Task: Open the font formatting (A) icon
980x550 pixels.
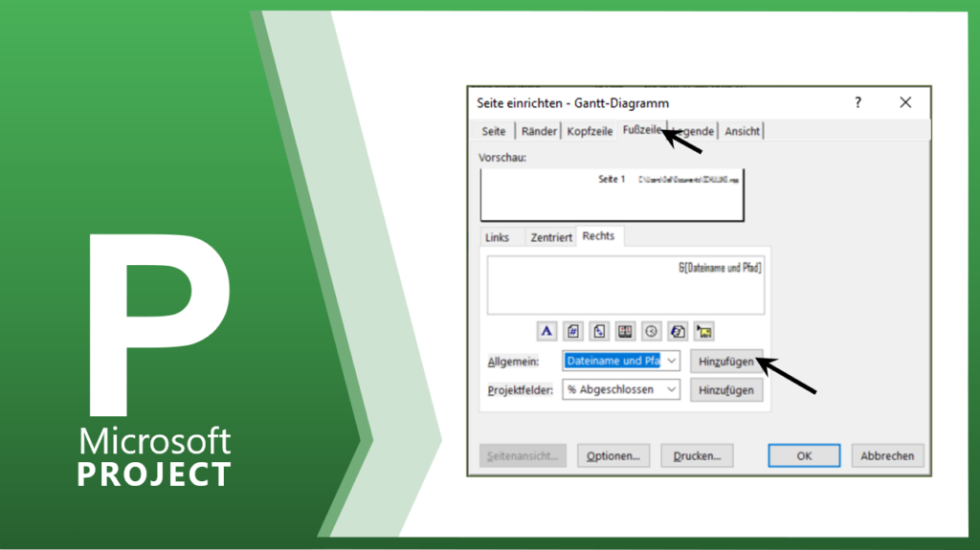Action: click(x=546, y=331)
